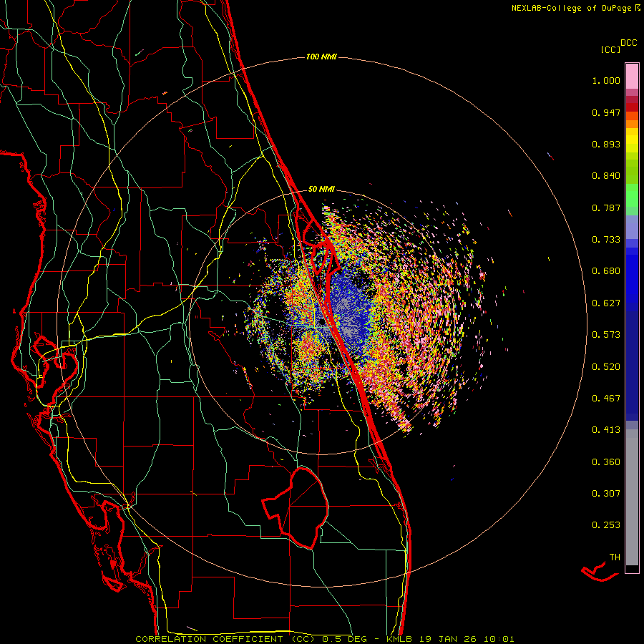Click the 0.680 scale value

tap(606, 271)
